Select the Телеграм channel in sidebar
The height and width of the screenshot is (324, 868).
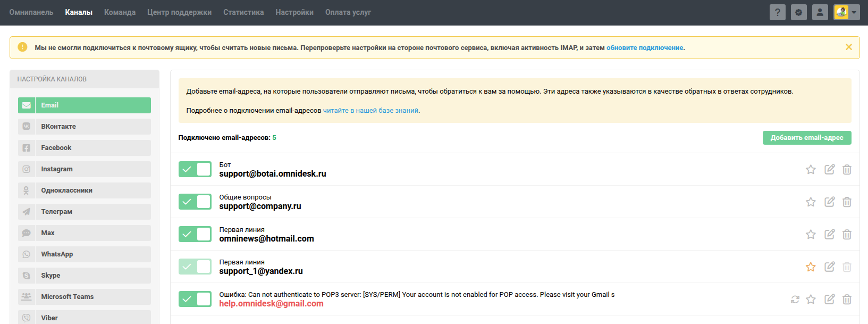tap(85, 212)
